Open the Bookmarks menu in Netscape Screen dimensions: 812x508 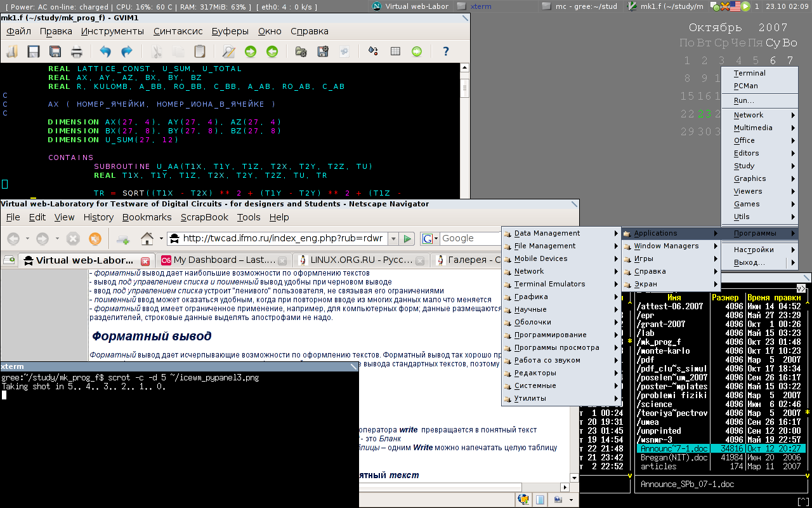pyautogui.click(x=147, y=217)
